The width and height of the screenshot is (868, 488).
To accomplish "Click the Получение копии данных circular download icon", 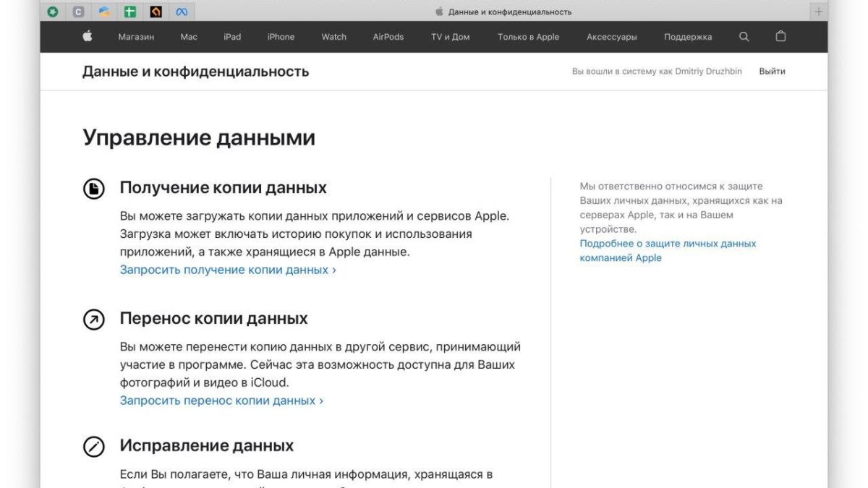I will (94, 187).
